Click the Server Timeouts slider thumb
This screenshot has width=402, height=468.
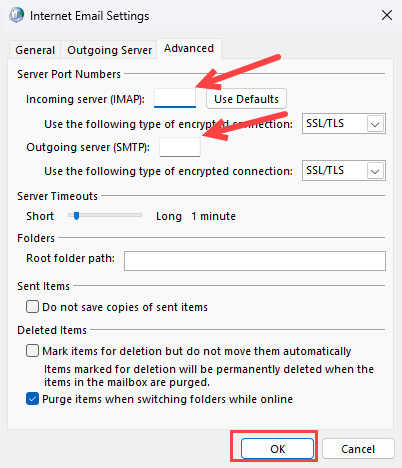coord(76,216)
